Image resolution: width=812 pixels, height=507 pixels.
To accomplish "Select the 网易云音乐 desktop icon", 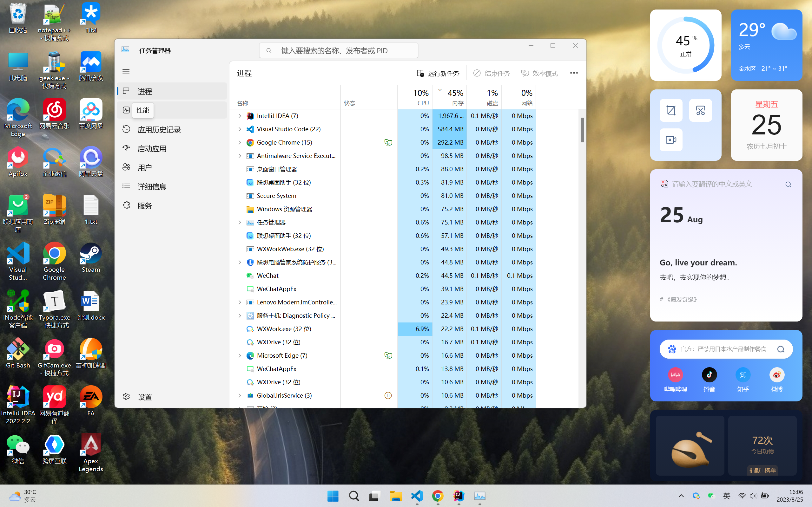I will [x=54, y=114].
